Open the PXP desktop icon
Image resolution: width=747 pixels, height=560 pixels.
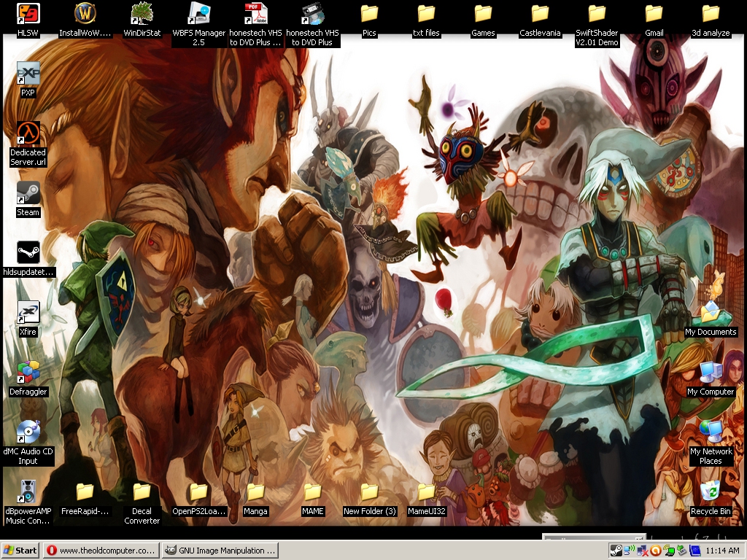click(28, 74)
